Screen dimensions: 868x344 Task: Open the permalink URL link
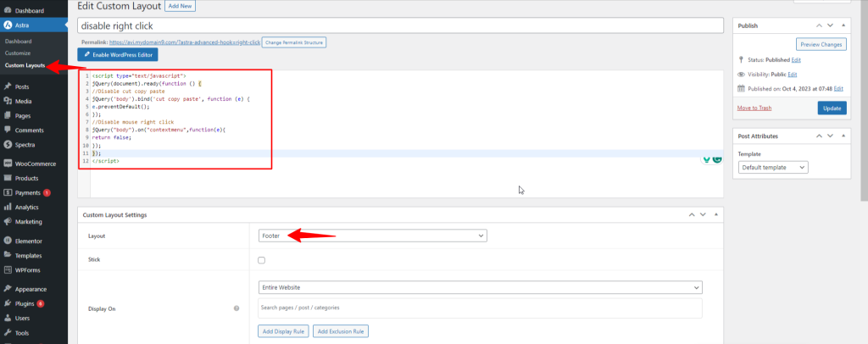(184, 42)
